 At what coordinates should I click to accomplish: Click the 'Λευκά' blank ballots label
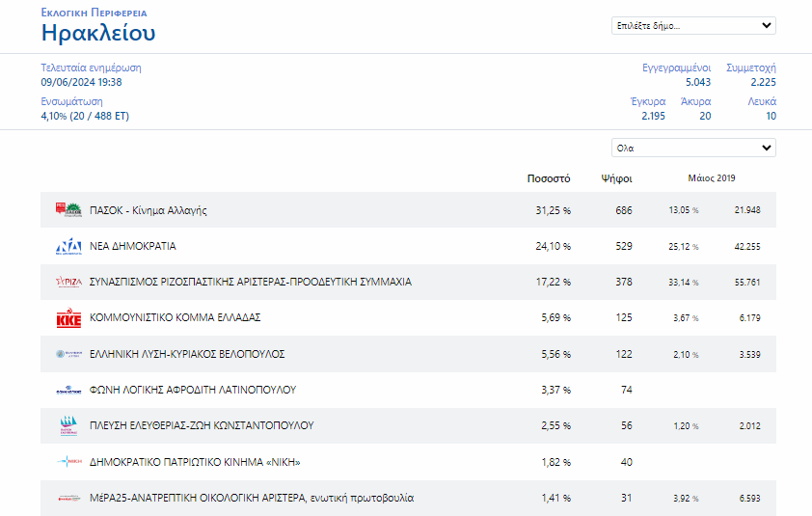click(762, 101)
